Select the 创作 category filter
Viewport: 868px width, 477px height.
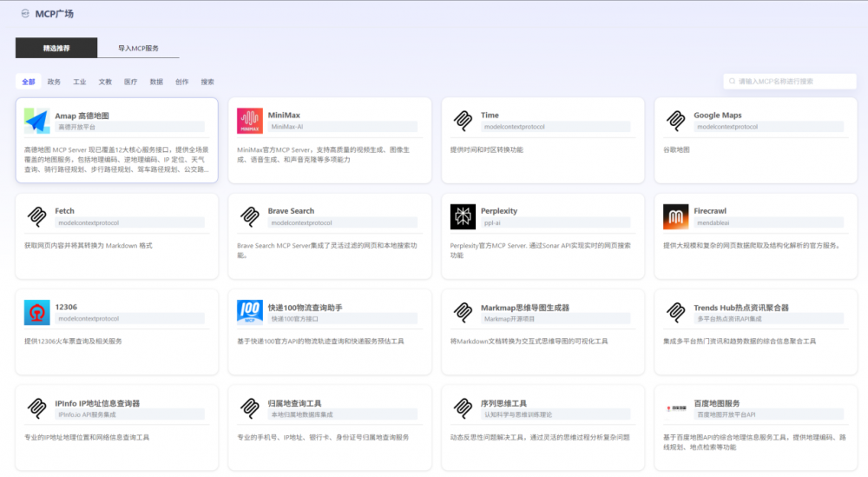[x=181, y=82]
